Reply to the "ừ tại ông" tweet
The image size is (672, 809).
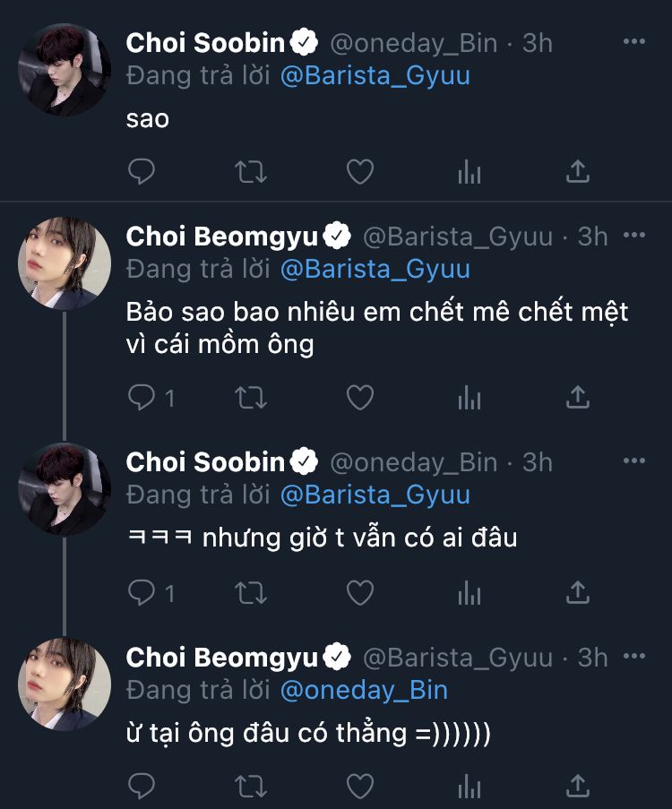(x=142, y=787)
